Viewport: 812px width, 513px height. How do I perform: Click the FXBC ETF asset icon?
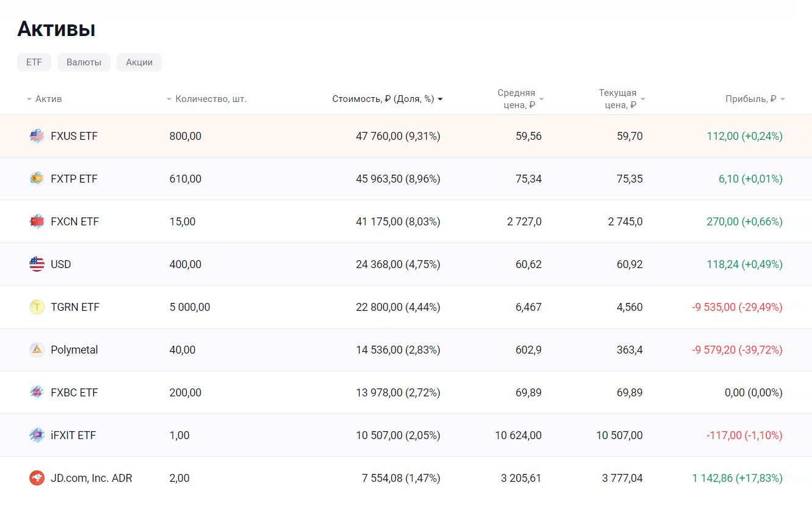pos(37,393)
